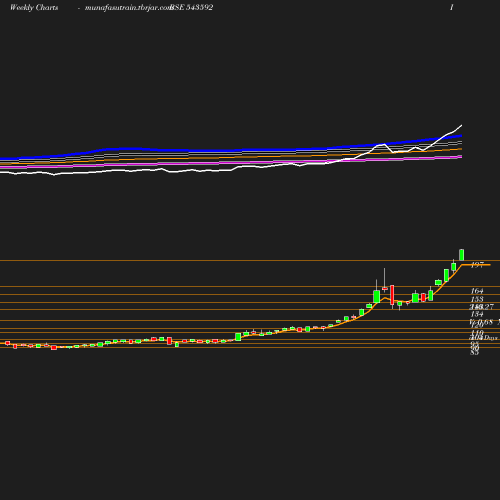Click the 197 price level label
This screenshot has width=500, height=500.
(477, 265)
